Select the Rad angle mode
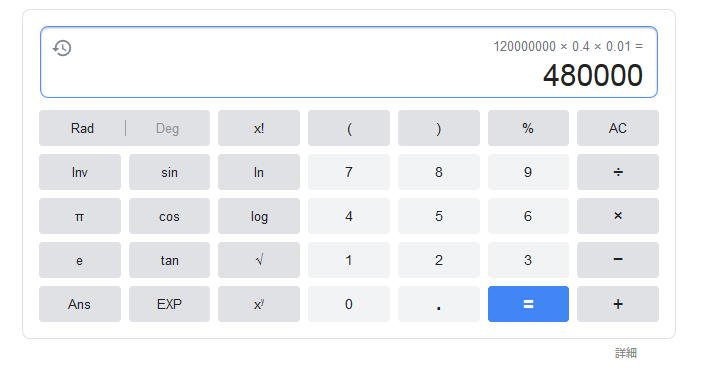Image resolution: width=701 pixels, height=372 pixels. tap(82, 128)
